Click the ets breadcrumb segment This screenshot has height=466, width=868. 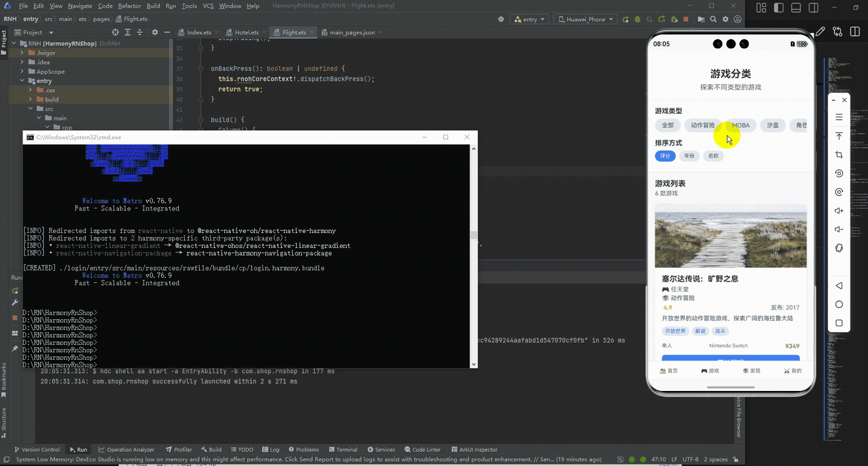[x=83, y=19]
